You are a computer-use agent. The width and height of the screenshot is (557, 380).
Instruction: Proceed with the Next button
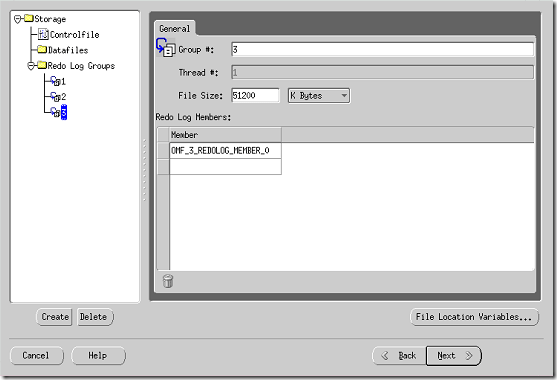(454, 355)
